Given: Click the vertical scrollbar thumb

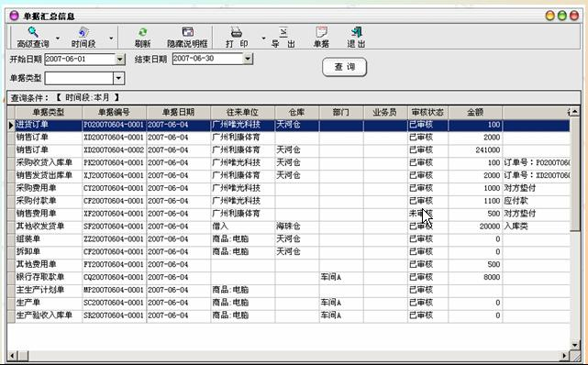Looking at the screenshot, I should 575,173.
